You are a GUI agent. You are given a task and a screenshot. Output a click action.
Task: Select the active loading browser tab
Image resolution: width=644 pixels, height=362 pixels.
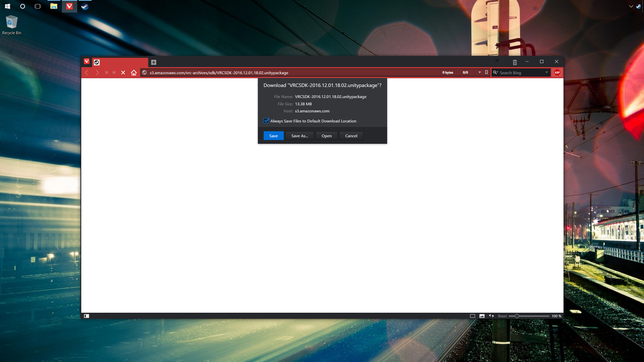coord(120,62)
